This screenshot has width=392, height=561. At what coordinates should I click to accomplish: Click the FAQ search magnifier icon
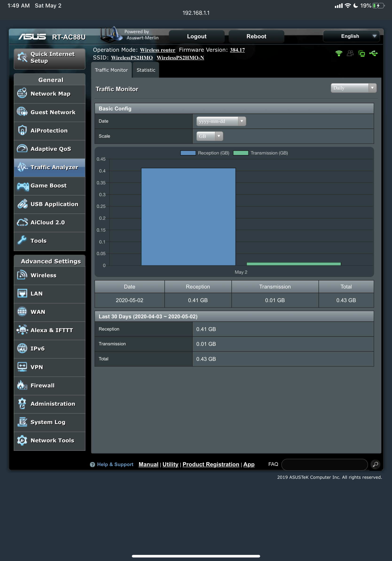[375, 464]
